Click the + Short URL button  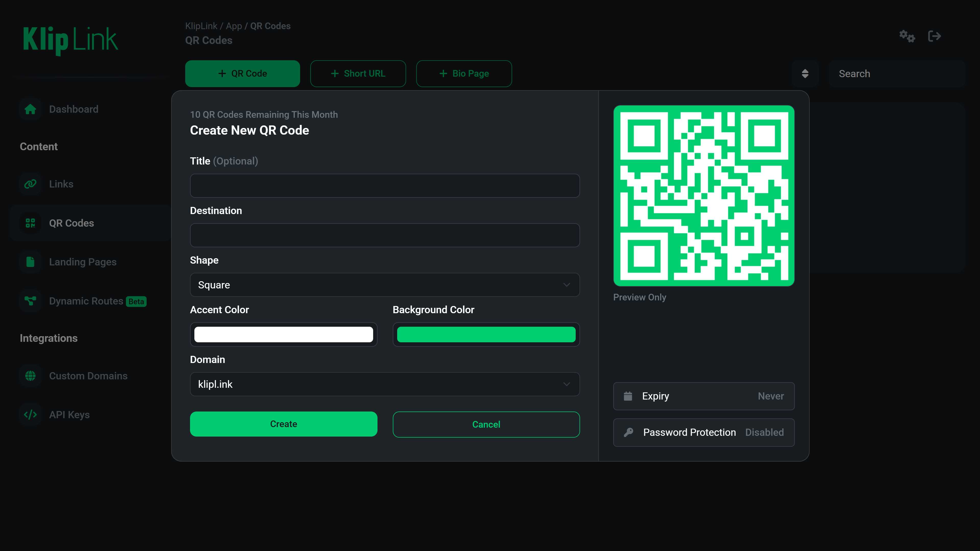[x=358, y=74]
